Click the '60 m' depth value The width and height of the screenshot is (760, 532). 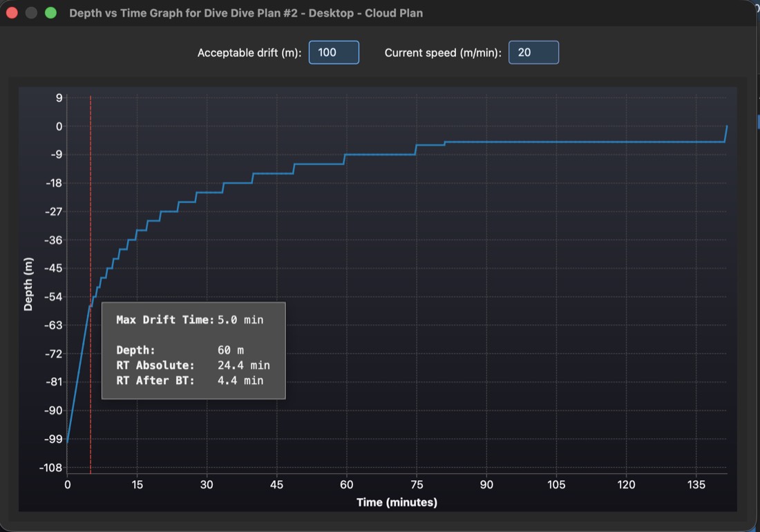point(231,350)
